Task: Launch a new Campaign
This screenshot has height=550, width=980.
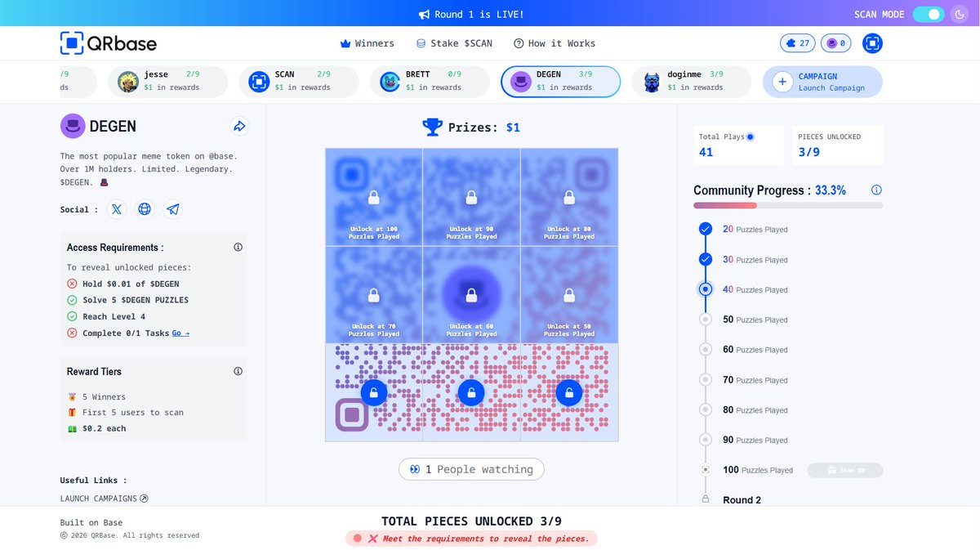Action: [822, 81]
